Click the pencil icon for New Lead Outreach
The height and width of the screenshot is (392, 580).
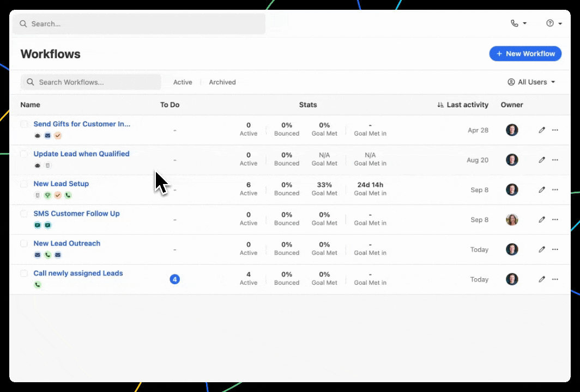[541, 249]
